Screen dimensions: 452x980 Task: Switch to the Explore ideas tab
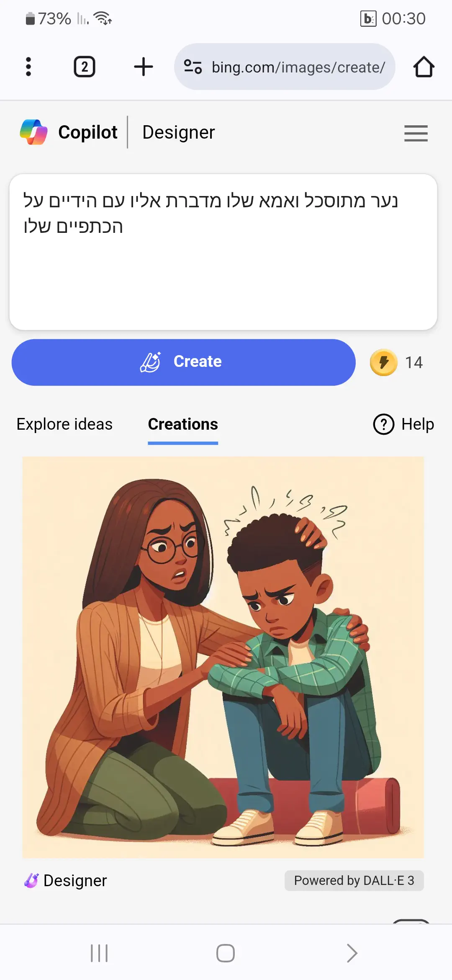pos(64,424)
